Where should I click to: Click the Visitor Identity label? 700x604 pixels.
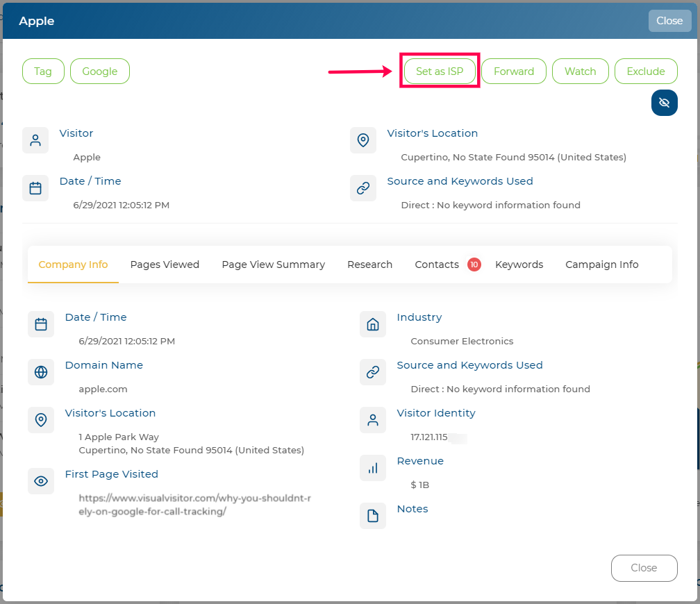pos(436,413)
